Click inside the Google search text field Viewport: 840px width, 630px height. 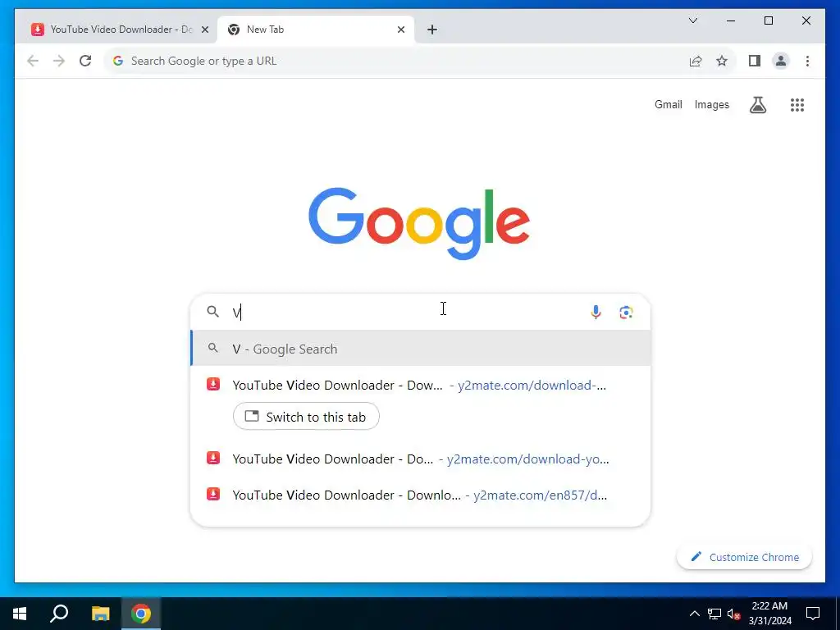[x=407, y=312]
